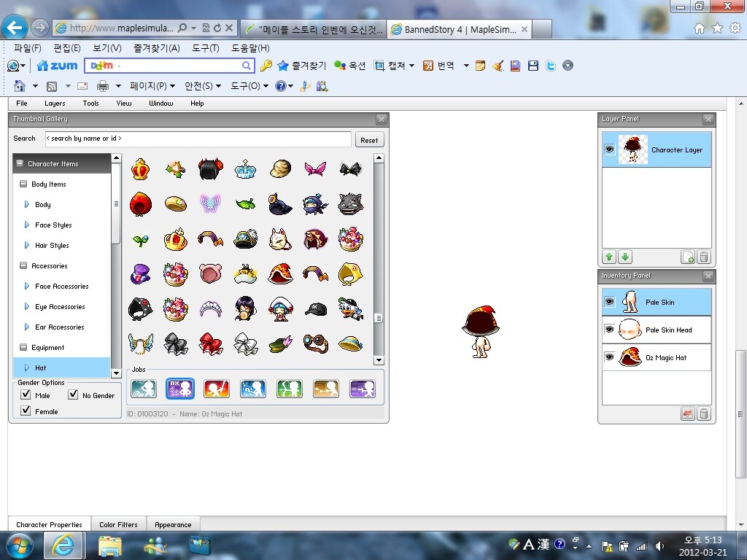Screen dimensions: 747x560
Task: Select the grey wolf head hat
Action: (x=351, y=204)
